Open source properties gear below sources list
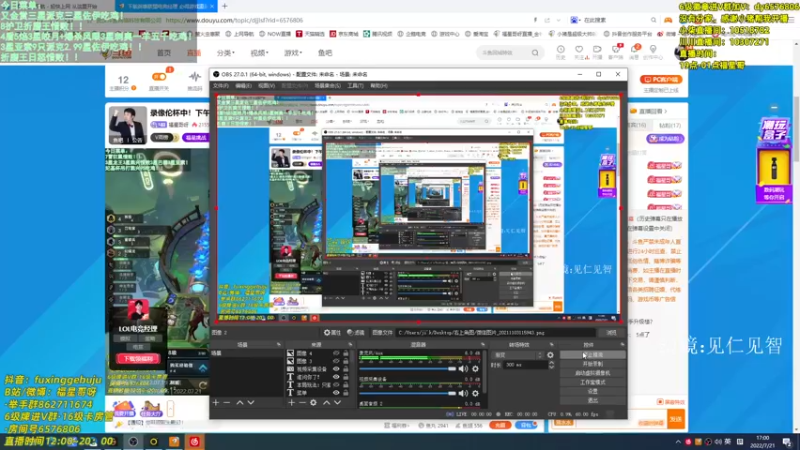This screenshot has height=450, width=800. click(x=313, y=403)
